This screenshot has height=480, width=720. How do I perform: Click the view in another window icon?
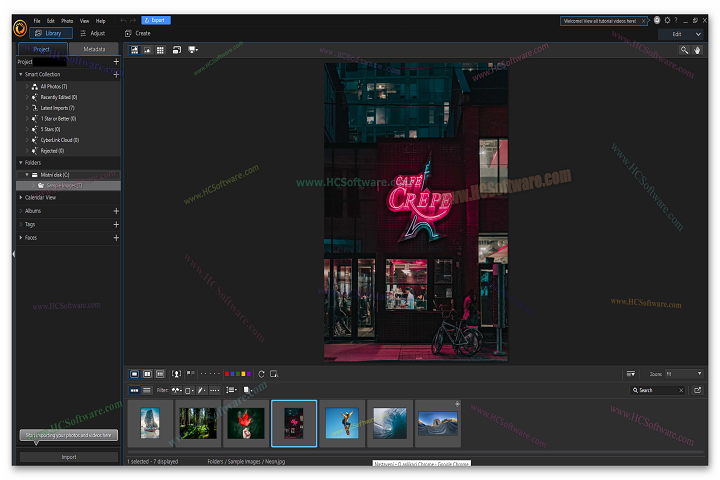coord(274,374)
